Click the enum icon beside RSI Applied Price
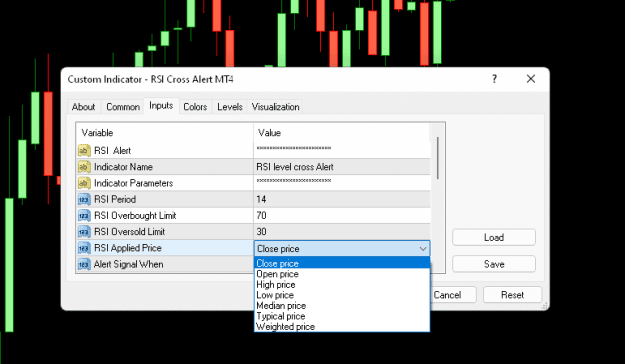Screen dimensions: 625x364 (x=84, y=248)
